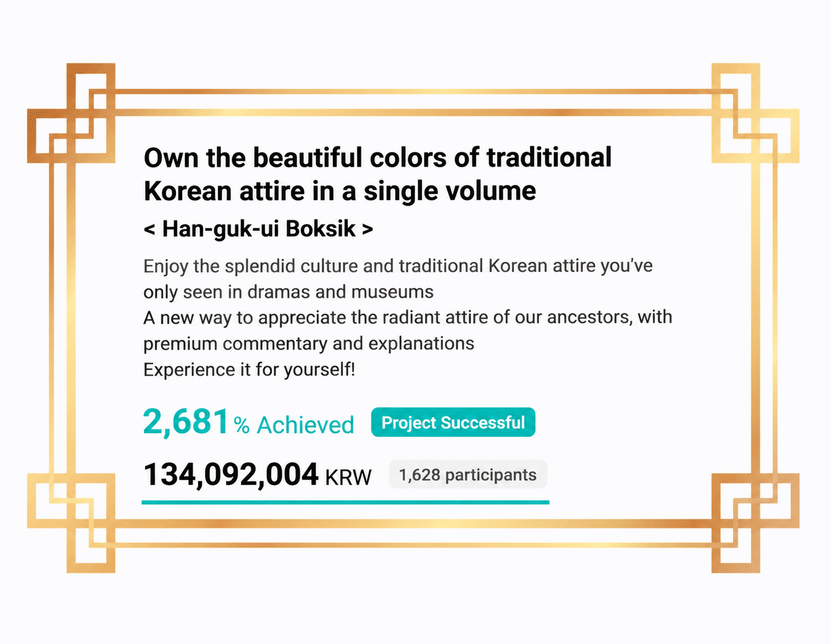The image size is (831, 644).
Task: Click the "Enjoy the splendid culture" description line
Action: coord(398,266)
